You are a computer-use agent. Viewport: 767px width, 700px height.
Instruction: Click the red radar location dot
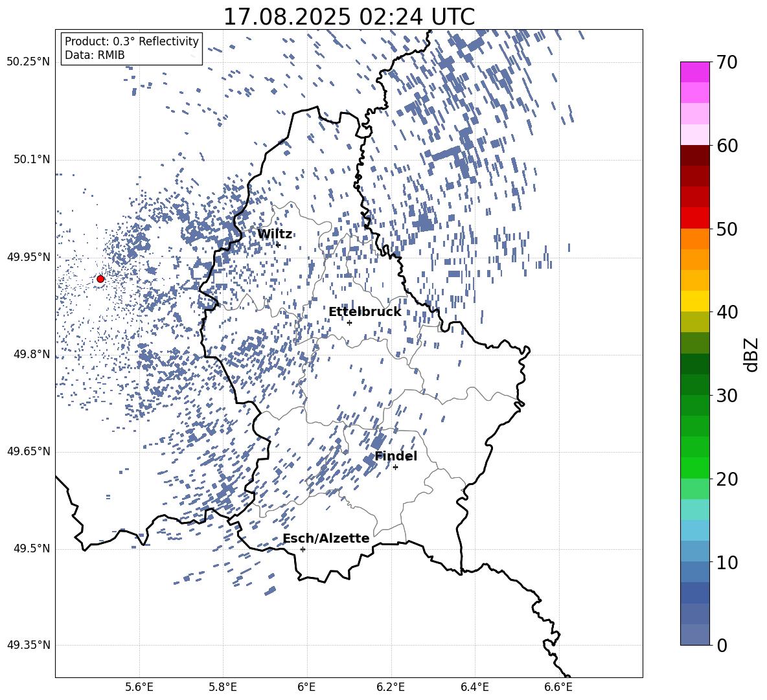click(x=100, y=279)
